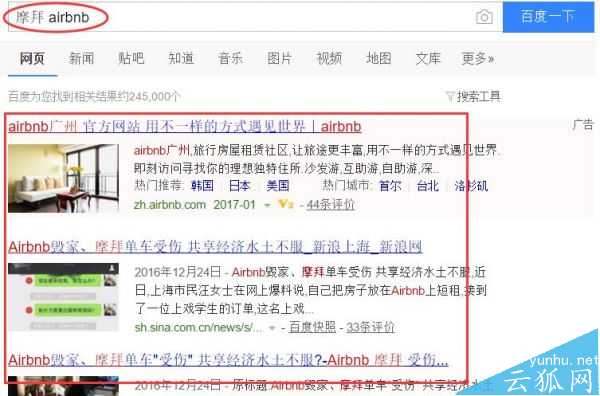This screenshot has width=600, height=396.
Task: Open 搜索工具 filter options
Action: (478, 96)
